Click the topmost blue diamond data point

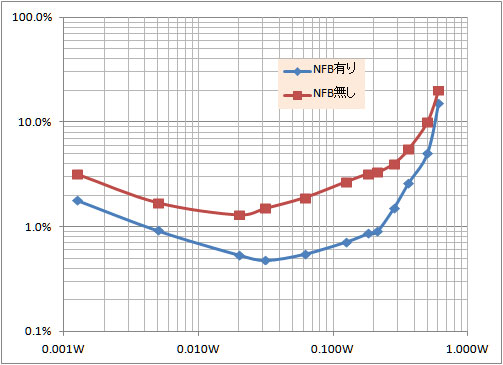(x=439, y=104)
